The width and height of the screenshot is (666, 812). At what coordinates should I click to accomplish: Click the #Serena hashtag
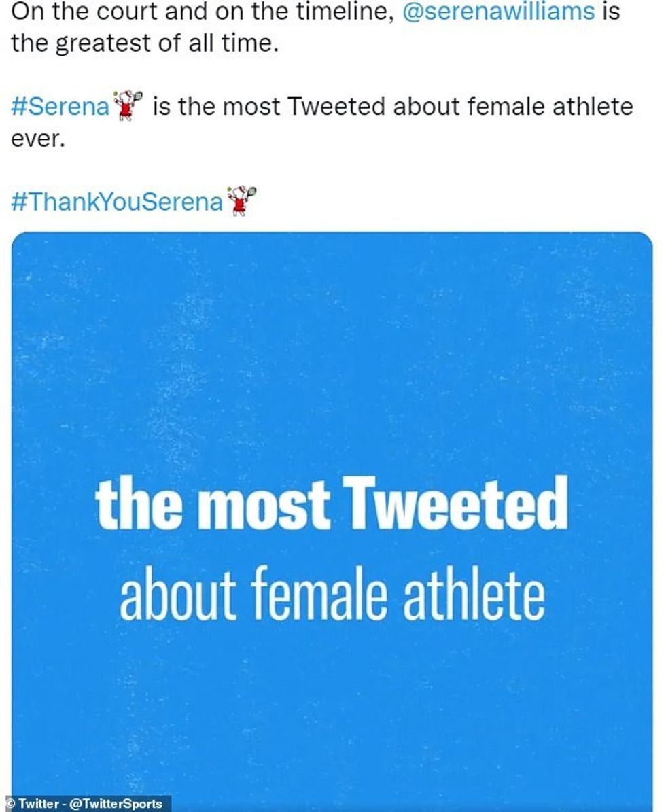pos(60,107)
